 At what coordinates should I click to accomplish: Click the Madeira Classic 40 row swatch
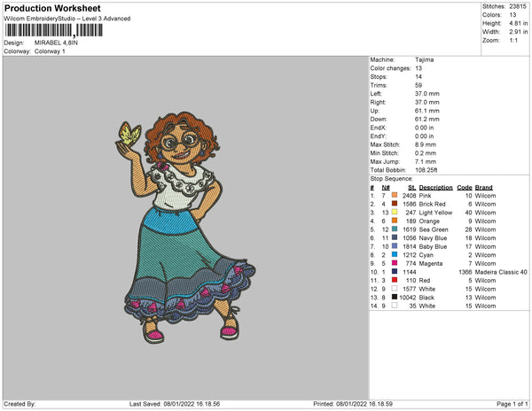pyautogui.click(x=395, y=271)
